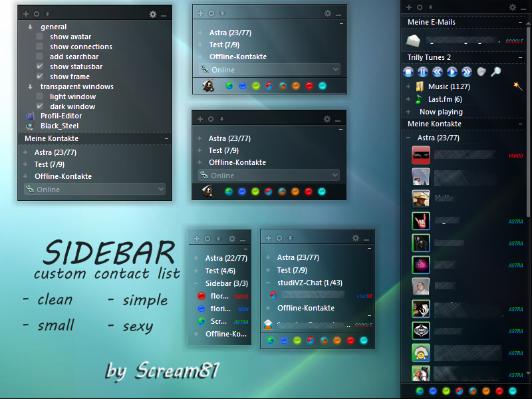Collapse the studiVZ-Chat (1/43) group

(268, 283)
